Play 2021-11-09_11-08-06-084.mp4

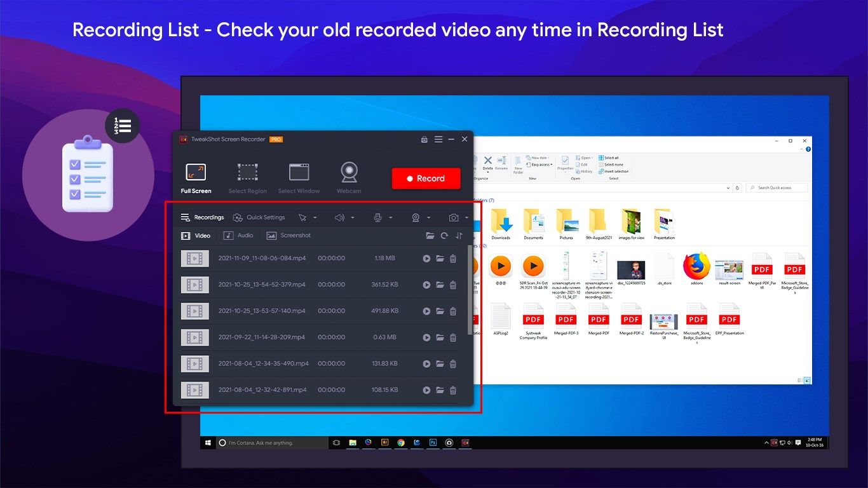point(426,259)
